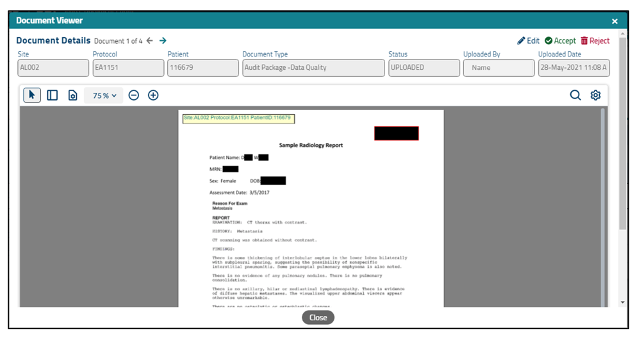Click the Uploaded Date field
Viewport: 644px width, 344px height.
(x=574, y=68)
